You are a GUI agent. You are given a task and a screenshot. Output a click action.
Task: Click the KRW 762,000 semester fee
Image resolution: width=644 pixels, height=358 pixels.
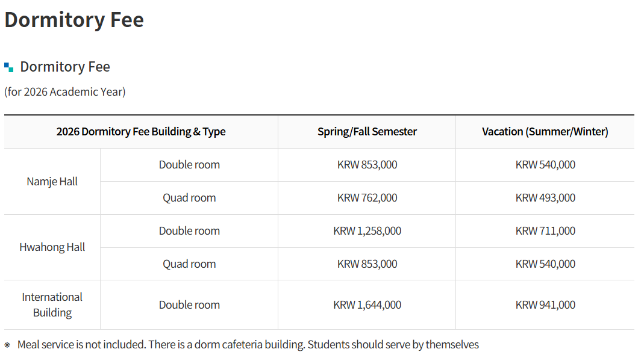click(367, 198)
